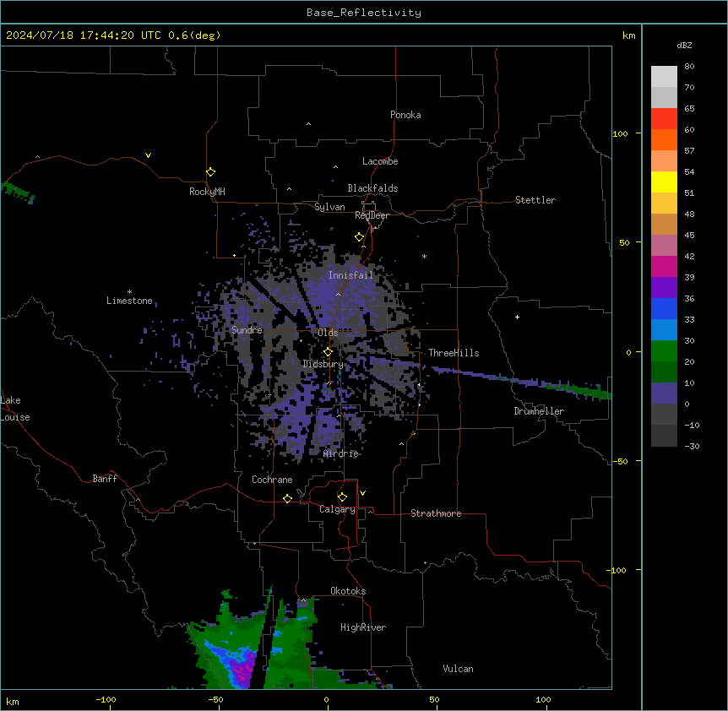Click the Airdrie city label
The width and height of the screenshot is (728, 711).
point(341,453)
